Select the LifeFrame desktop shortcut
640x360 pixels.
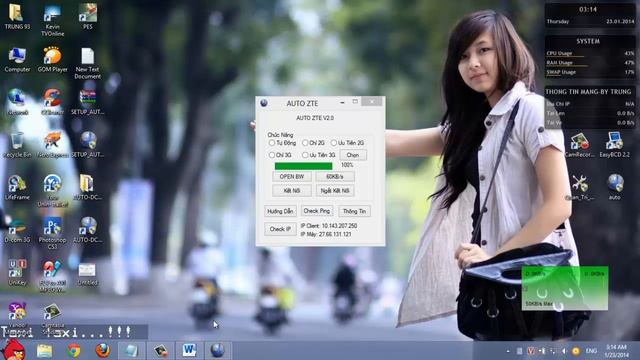(17, 187)
